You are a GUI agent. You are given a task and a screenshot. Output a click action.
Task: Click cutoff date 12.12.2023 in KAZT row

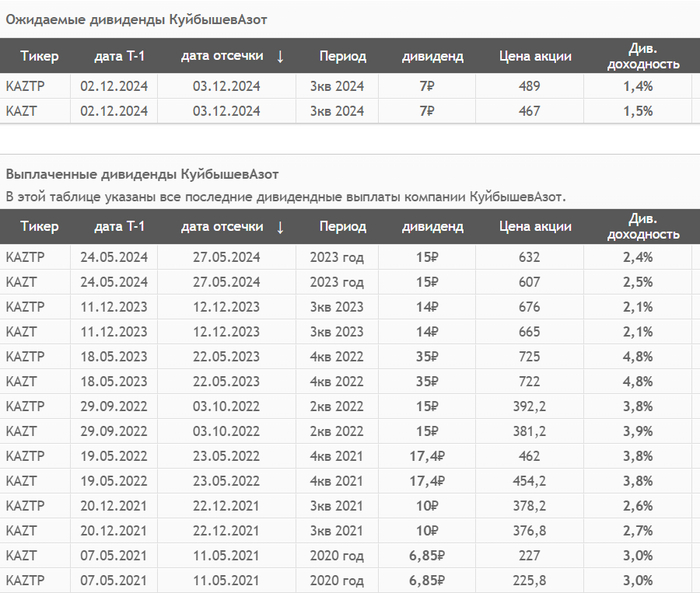coord(226,332)
